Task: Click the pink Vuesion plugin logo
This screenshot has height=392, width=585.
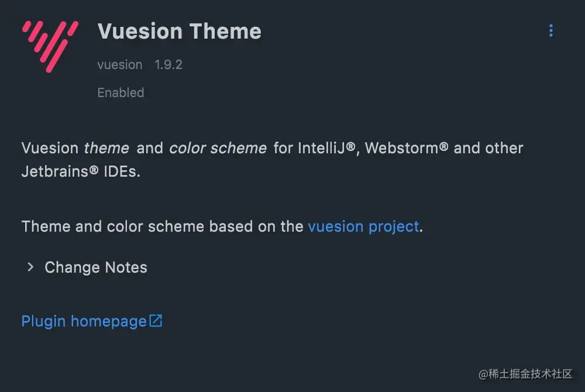Action: (x=50, y=46)
